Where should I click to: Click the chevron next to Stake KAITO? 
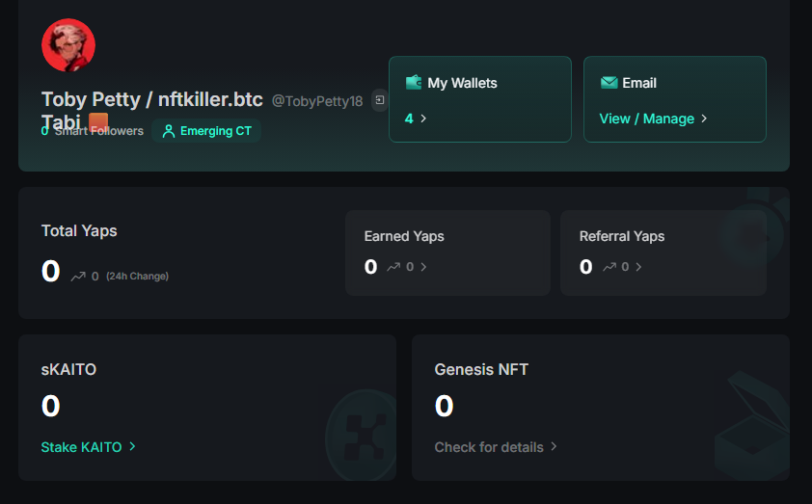coord(132,446)
